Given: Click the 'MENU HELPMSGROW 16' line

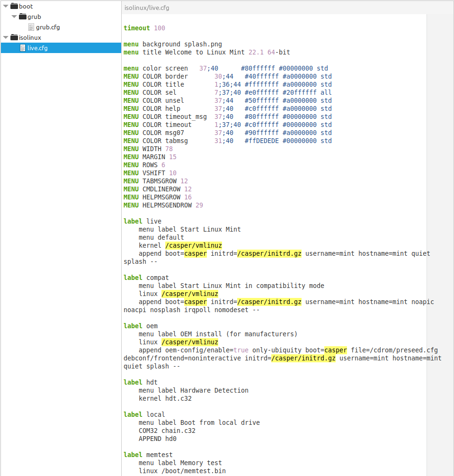Looking at the screenshot, I should point(158,197).
